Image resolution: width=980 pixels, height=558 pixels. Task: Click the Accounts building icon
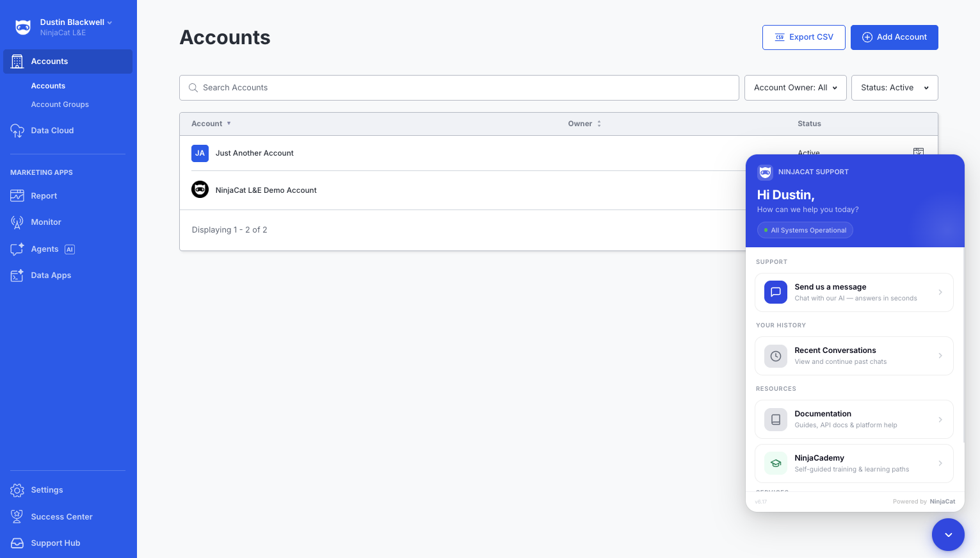click(17, 62)
